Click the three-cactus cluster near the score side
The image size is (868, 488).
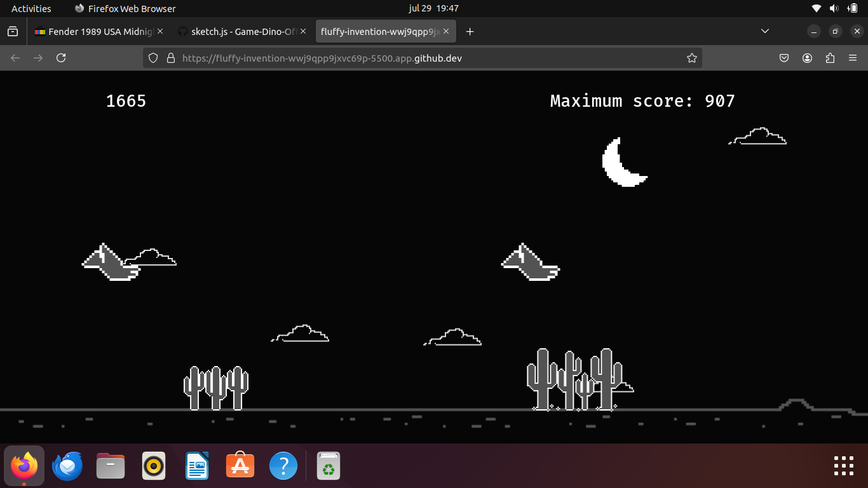coord(216,388)
